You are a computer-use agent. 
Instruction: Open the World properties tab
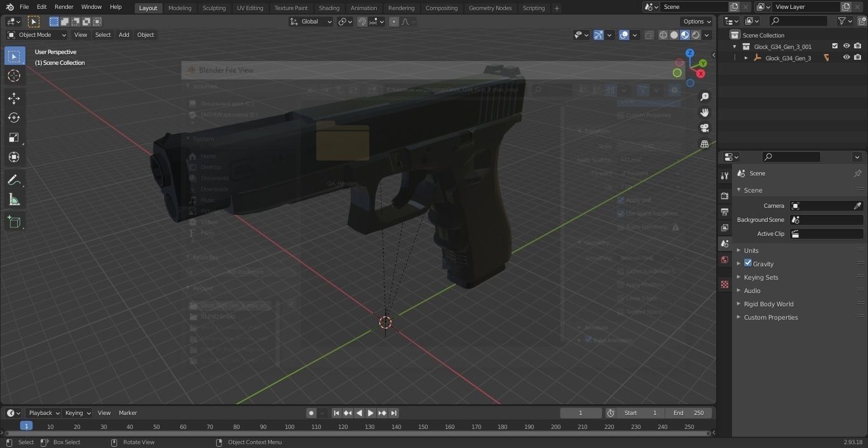724,259
